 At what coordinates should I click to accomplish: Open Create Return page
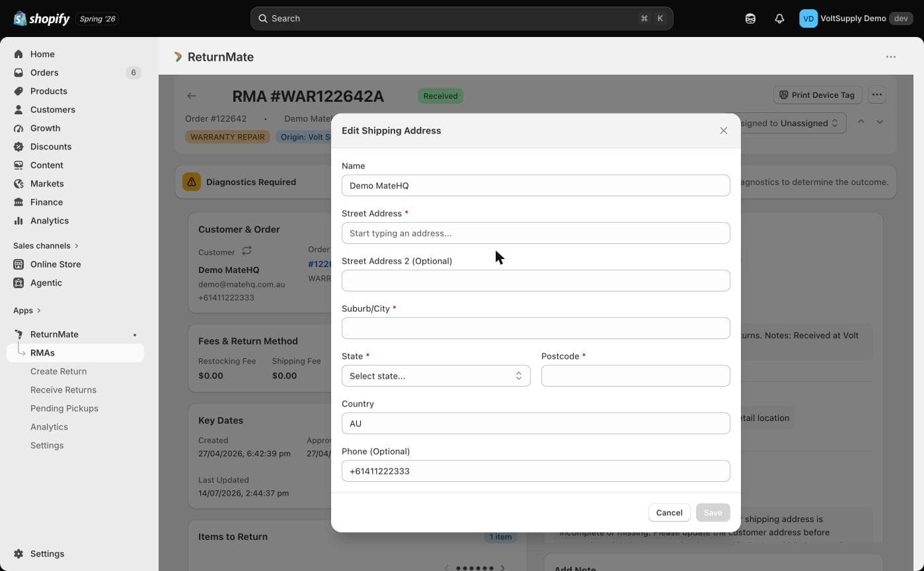(x=58, y=371)
